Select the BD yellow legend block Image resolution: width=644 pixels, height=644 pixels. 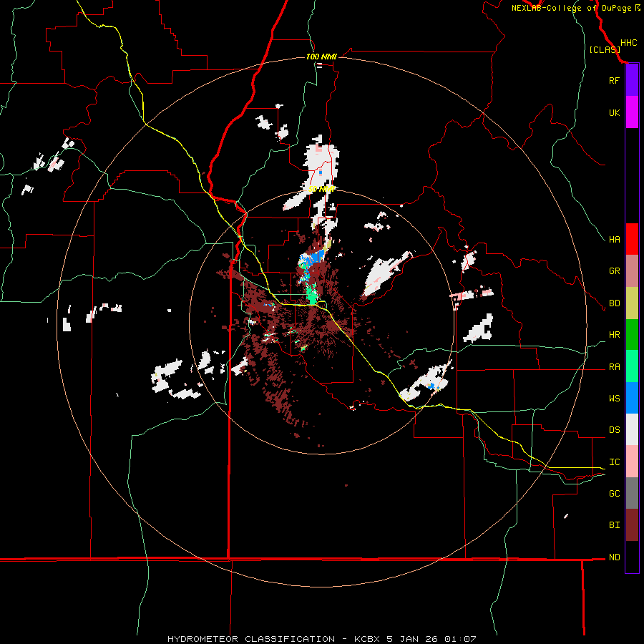632,303
